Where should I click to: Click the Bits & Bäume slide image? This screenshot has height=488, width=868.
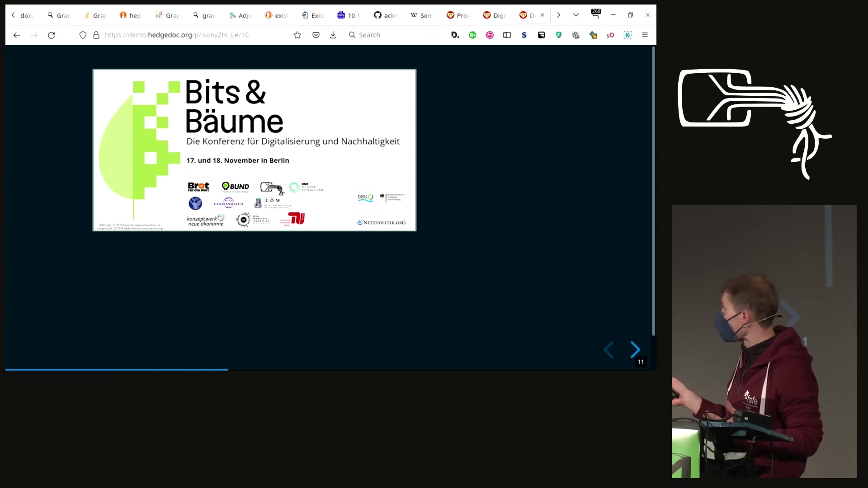(255, 150)
